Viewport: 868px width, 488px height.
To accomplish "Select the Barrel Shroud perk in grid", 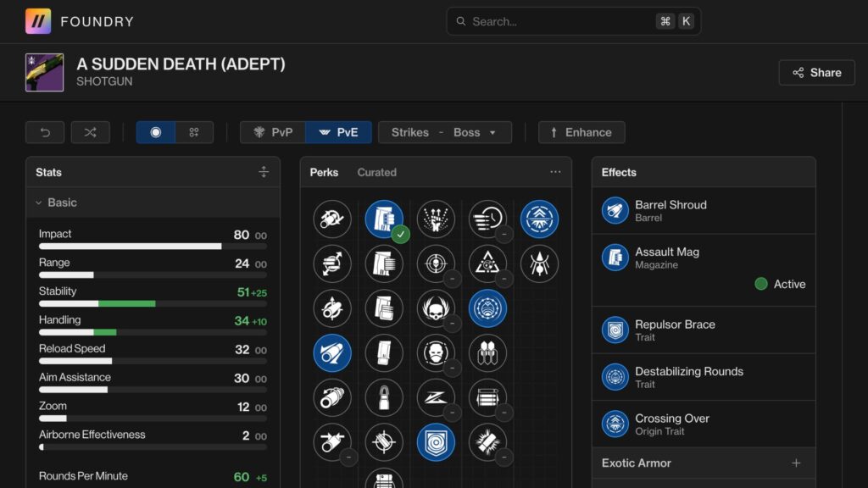I will [331, 351].
